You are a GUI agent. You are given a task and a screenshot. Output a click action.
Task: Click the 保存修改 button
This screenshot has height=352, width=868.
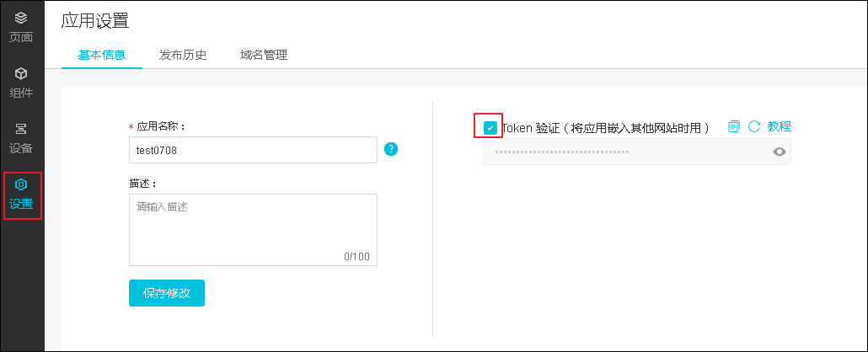pyautogui.click(x=167, y=293)
